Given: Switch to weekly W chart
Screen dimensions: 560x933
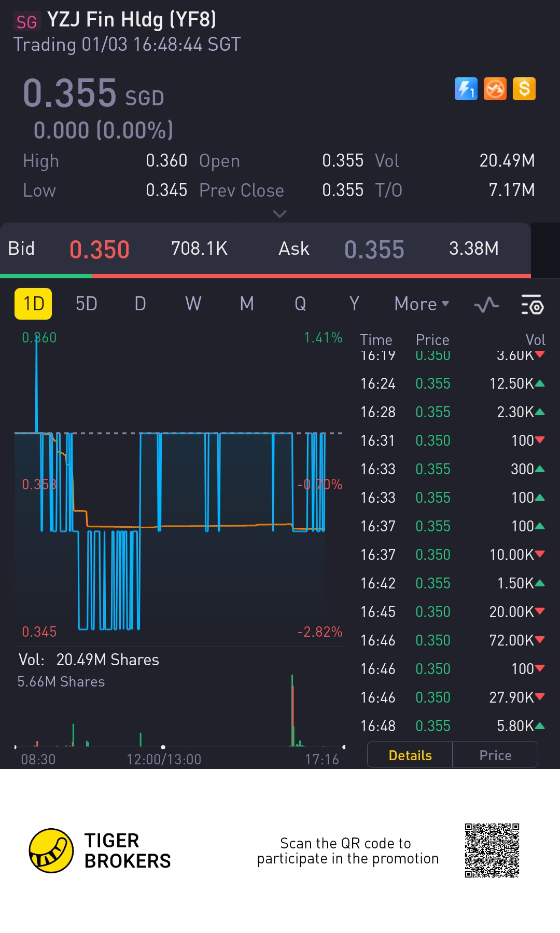Looking at the screenshot, I should coord(193,304).
